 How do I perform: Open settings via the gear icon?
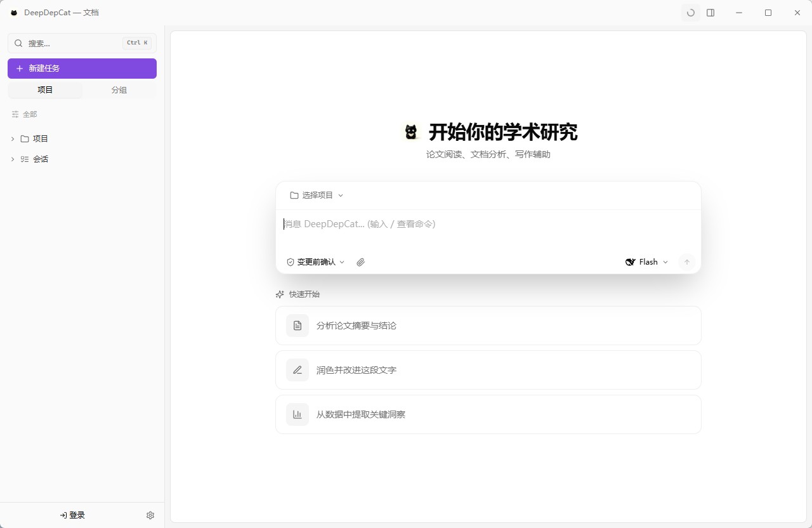point(150,515)
